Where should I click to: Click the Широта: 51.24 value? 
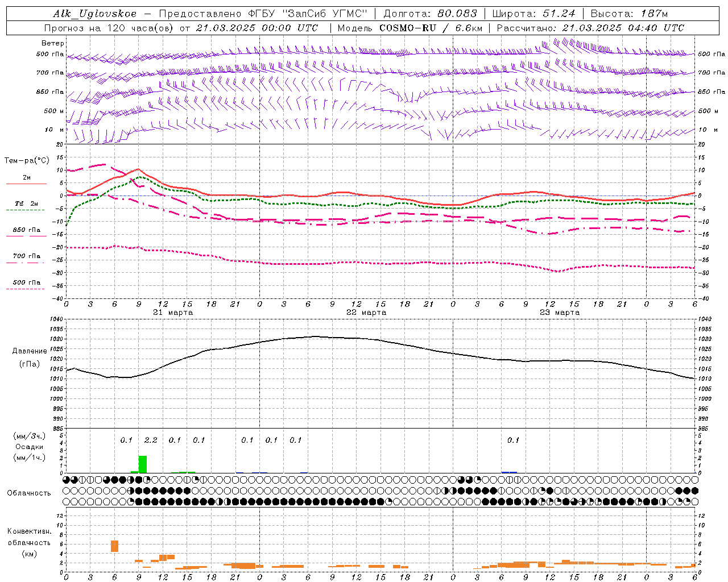[533, 14]
